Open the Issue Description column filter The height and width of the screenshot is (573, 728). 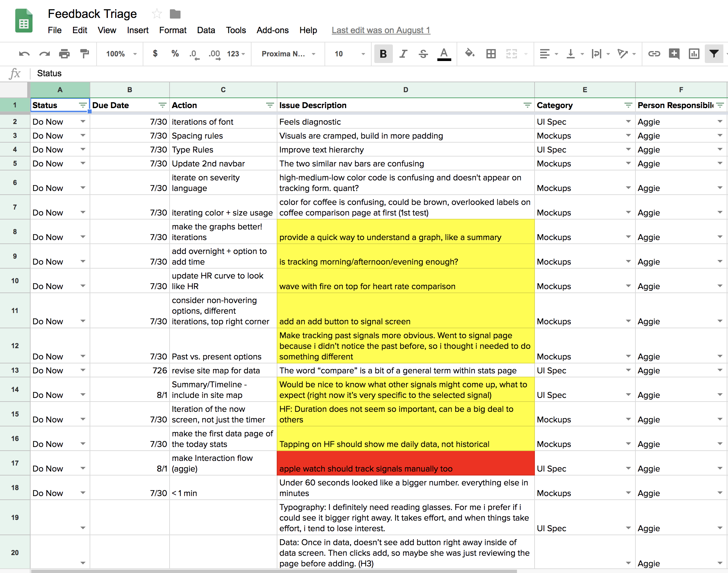pyautogui.click(x=527, y=105)
